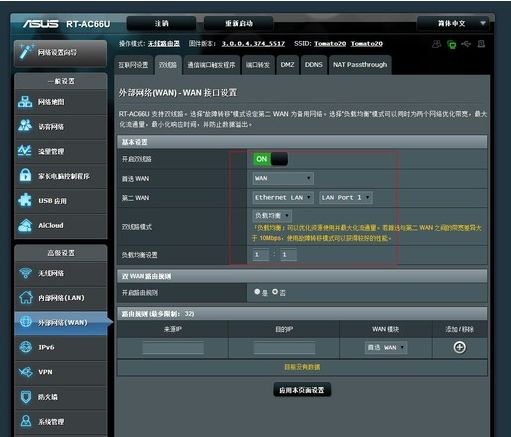Image resolution: width=511 pixels, height=437 pixels.
Task: Click the first Tomato20 SSID link
Action: click(330, 44)
